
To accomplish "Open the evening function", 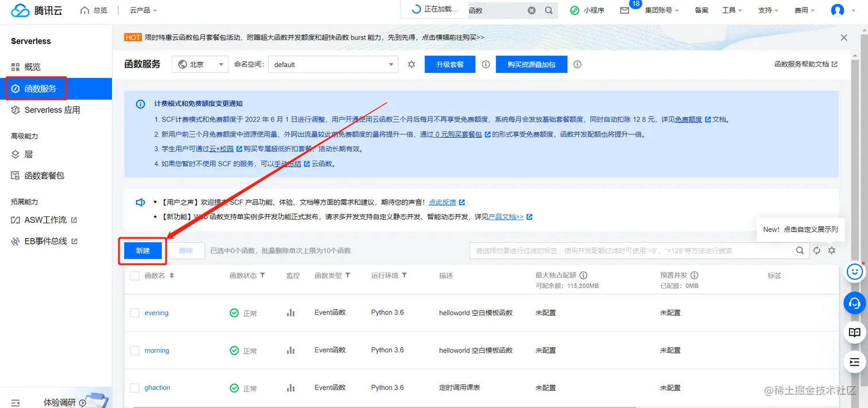I will (156, 313).
